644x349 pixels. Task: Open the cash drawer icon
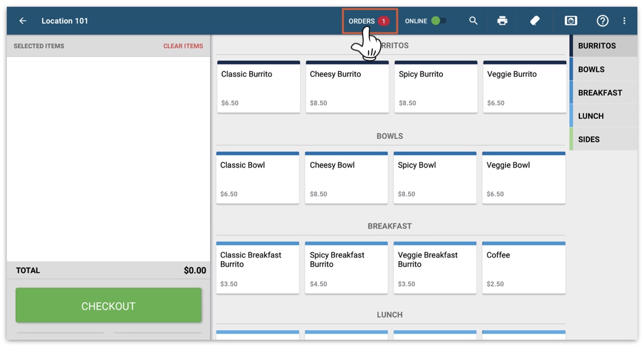pyautogui.click(x=571, y=20)
